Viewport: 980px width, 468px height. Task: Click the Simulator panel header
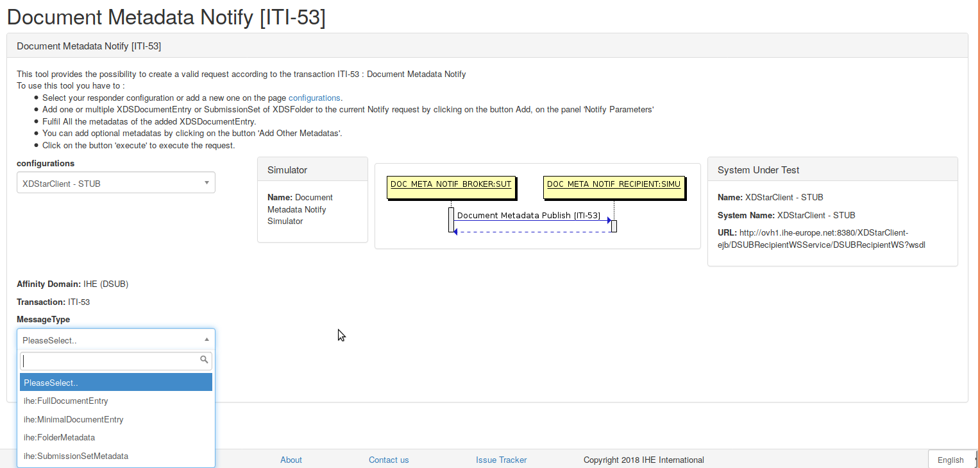[x=312, y=170]
